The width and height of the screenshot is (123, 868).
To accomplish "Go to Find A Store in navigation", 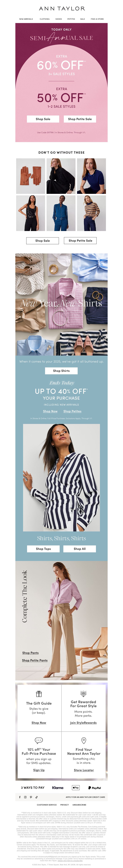I will tap(97, 19).
